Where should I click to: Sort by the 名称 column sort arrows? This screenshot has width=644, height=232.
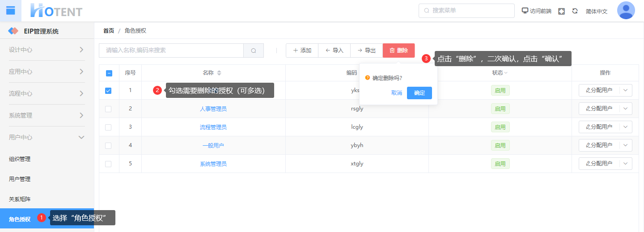pos(219,73)
